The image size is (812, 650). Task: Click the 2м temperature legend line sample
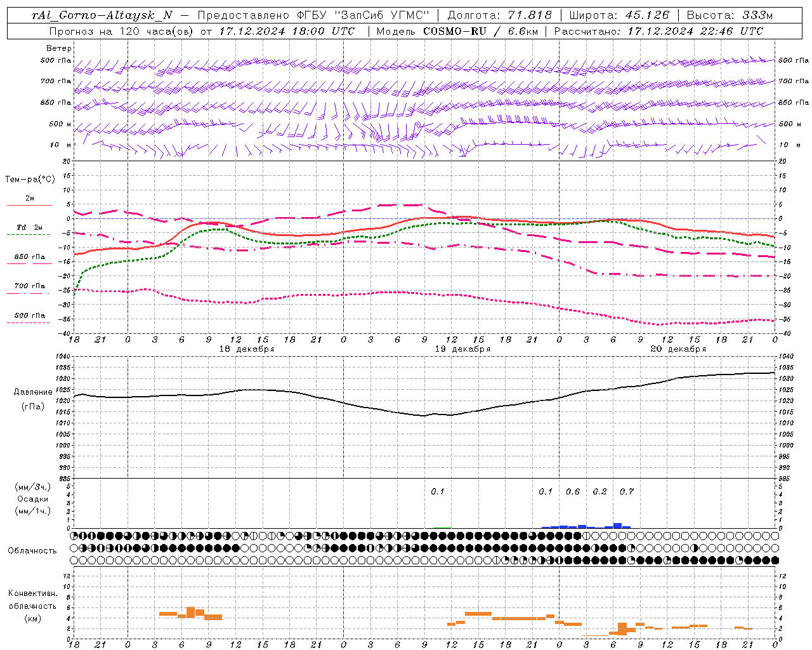29,205
